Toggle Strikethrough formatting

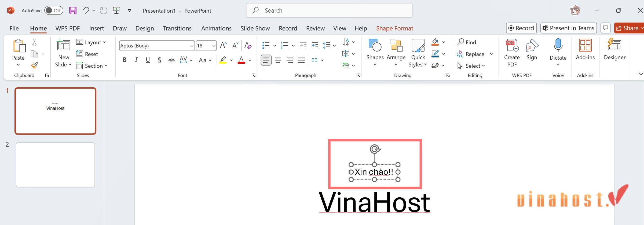171,60
